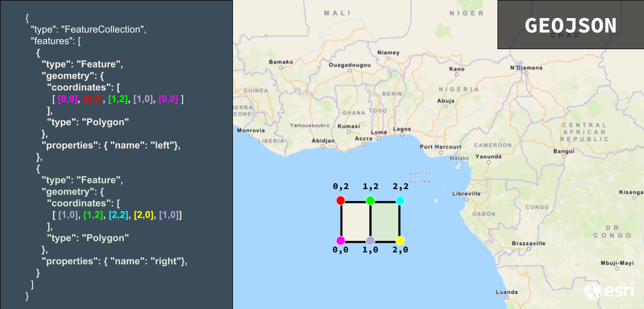Click the Bangui city label
Viewport: 644px width, 309px height.
(x=564, y=152)
